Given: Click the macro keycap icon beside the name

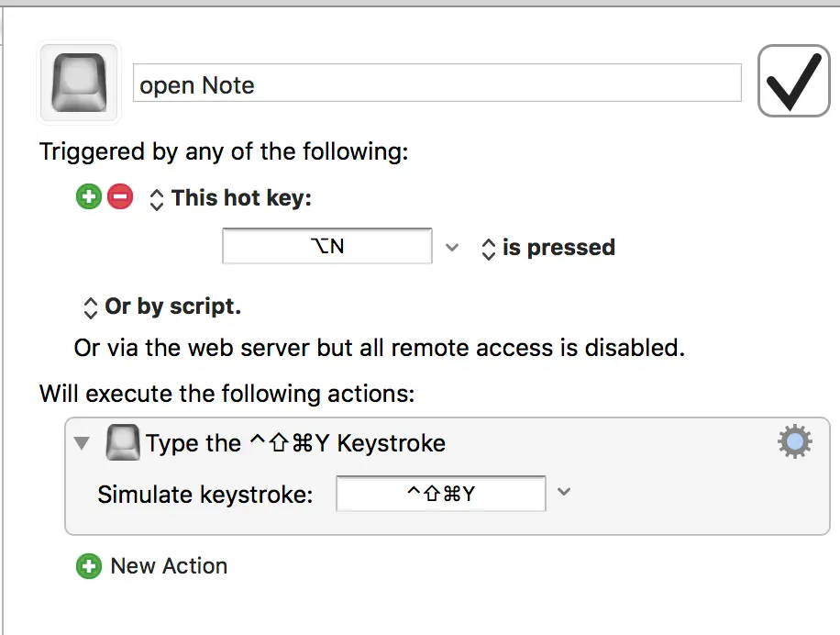Looking at the screenshot, I should pos(79,84).
